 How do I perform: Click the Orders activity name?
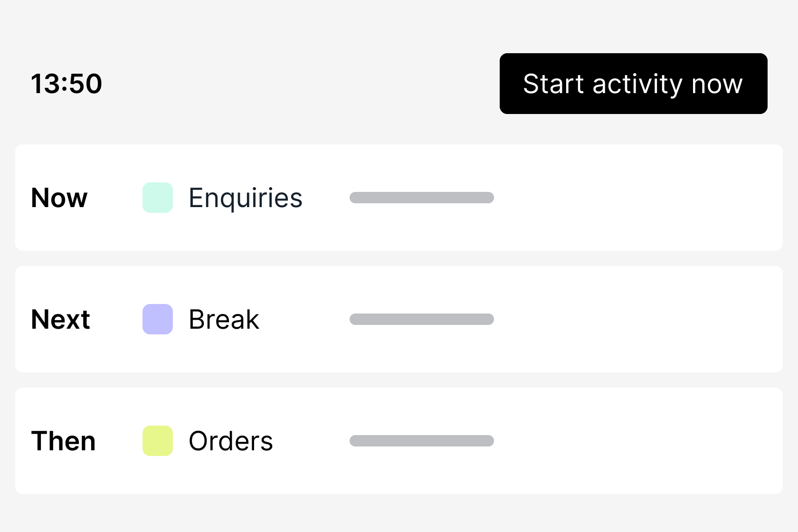point(231,441)
